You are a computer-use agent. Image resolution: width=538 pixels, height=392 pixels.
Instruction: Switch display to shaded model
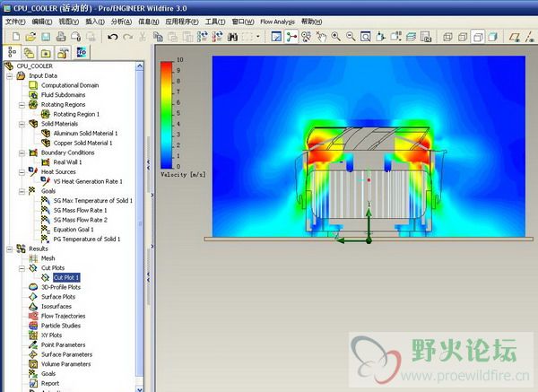tap(493, 37)
